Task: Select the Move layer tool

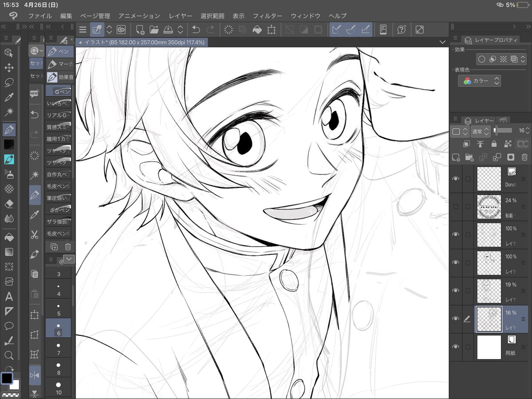Action: (8, 68)
